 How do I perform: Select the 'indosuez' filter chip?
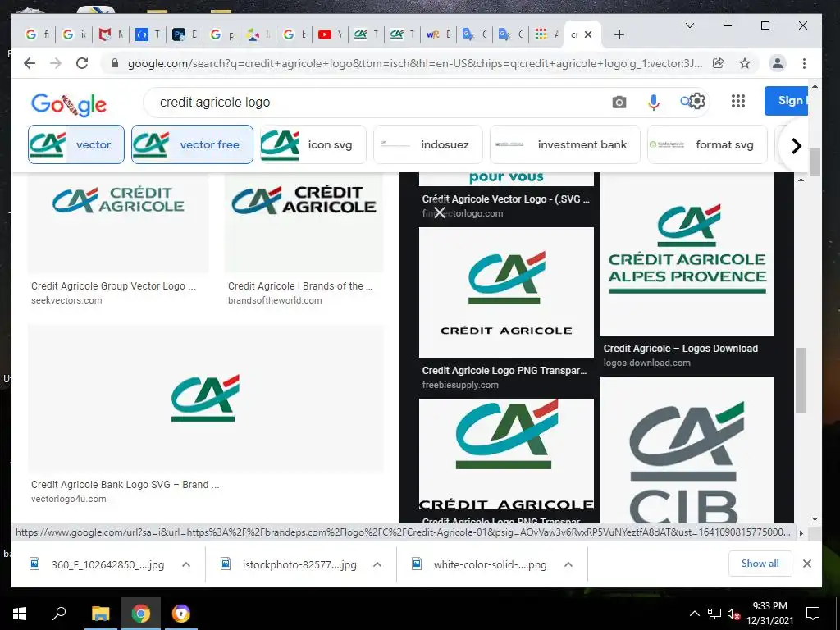427,144
